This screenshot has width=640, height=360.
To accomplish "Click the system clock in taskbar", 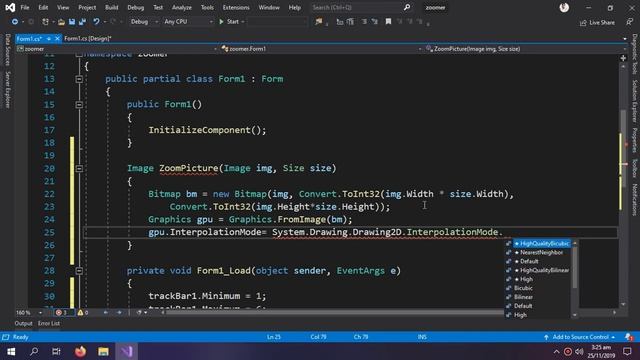I will [601, 351].
